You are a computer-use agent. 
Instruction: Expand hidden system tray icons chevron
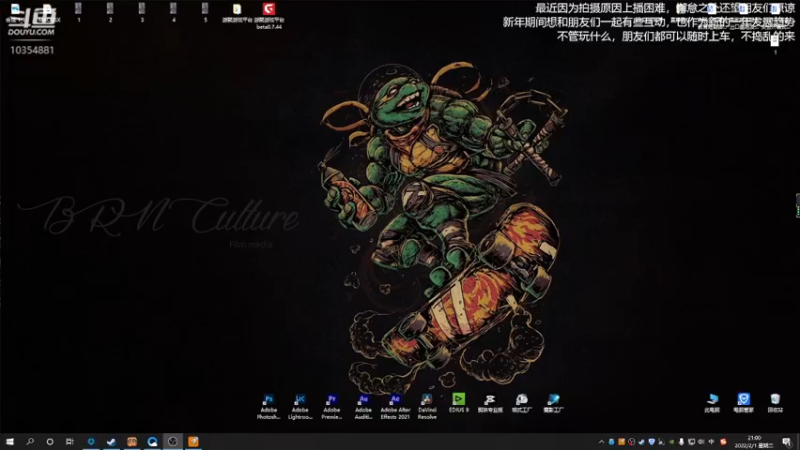click(x=601, y=442)
